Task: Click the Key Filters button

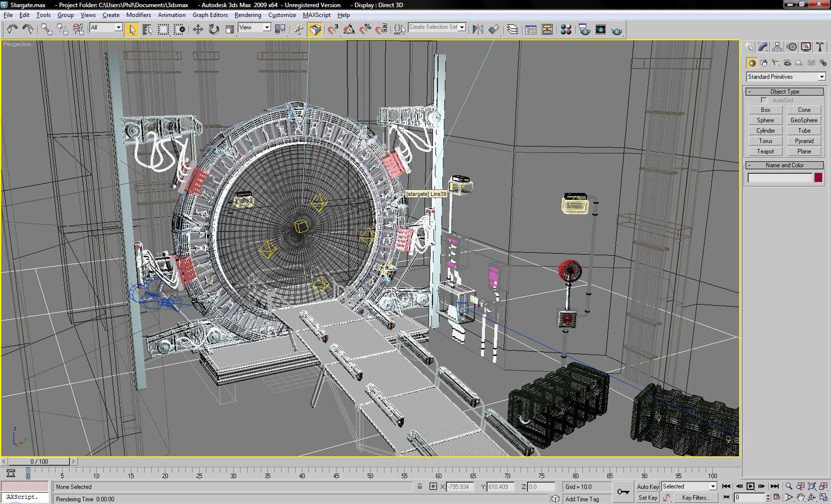Action: 696,497
